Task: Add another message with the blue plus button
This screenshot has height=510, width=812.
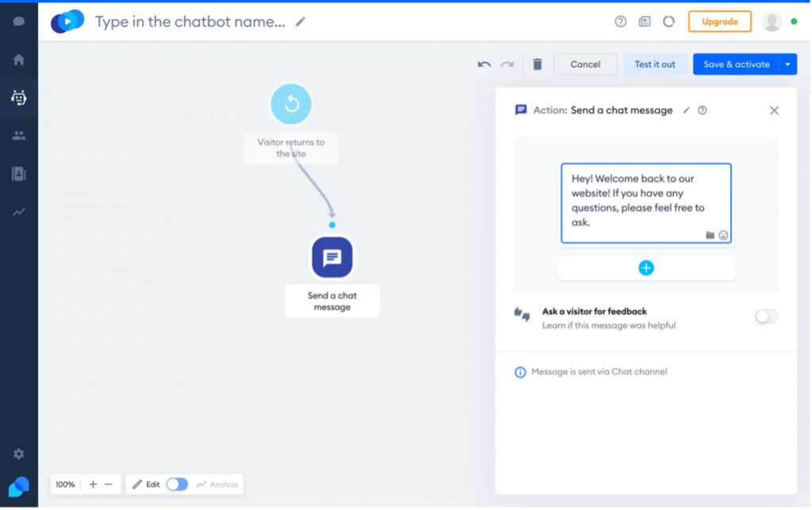Action: pyautogui.click(x=645, y=267)
